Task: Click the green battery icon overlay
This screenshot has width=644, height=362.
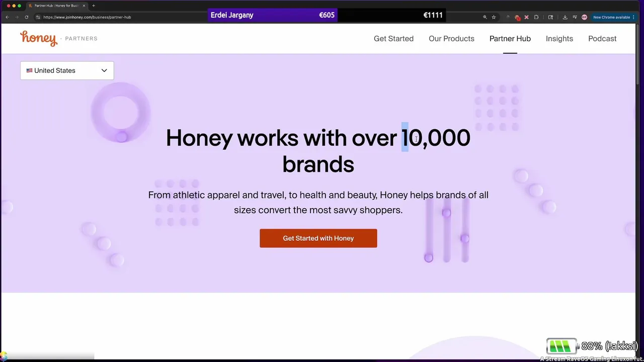Action: (562, 346)
